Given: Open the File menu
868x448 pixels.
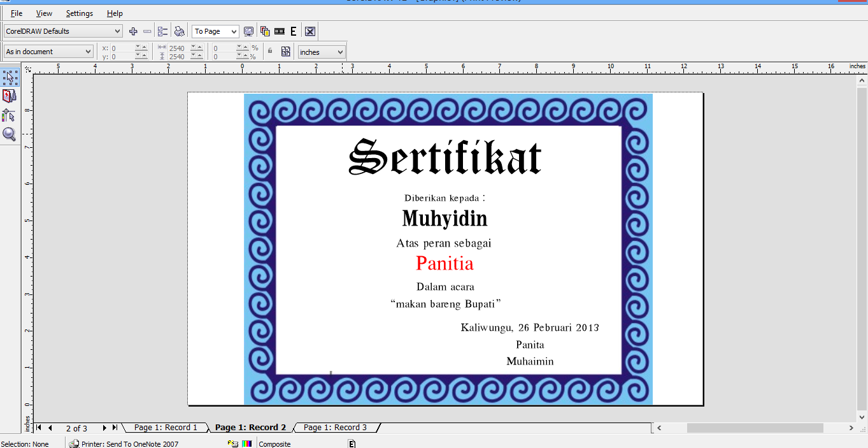Looking at the screenshot, I should pos(17,13).
